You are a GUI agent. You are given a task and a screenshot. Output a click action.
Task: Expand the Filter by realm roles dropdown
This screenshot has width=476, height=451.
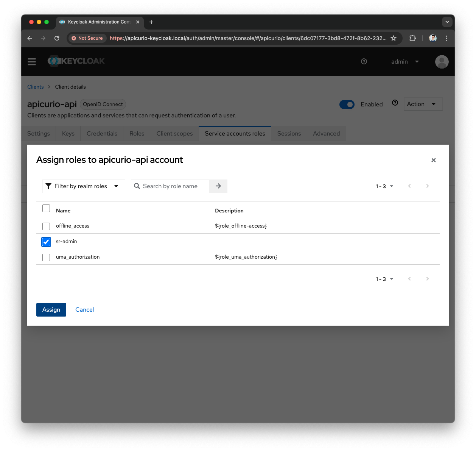(x=84, y=186)
